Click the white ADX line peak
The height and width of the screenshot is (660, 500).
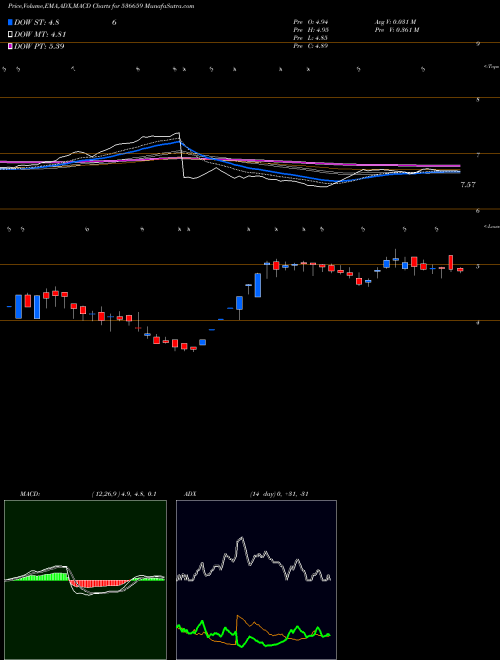pyautogui.click(x=241, y=538)
